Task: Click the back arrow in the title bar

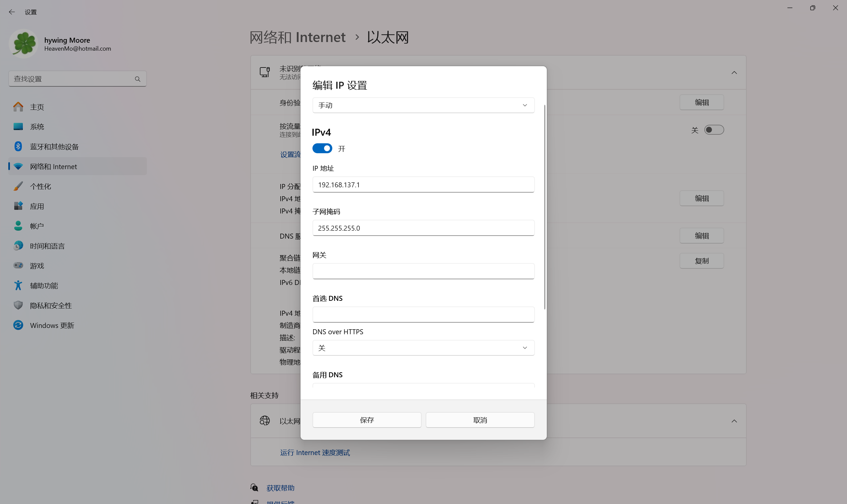Action: tap(12, 12)
